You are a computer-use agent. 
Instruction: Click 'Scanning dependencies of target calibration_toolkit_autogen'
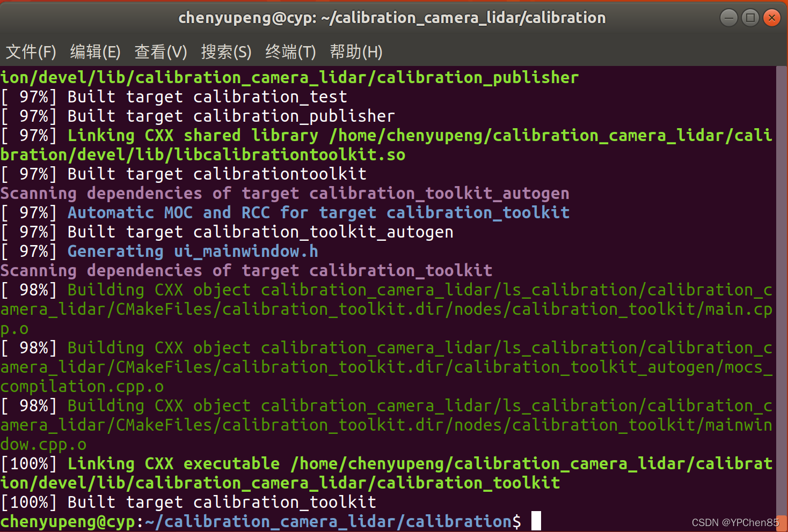tap(285, 194)
